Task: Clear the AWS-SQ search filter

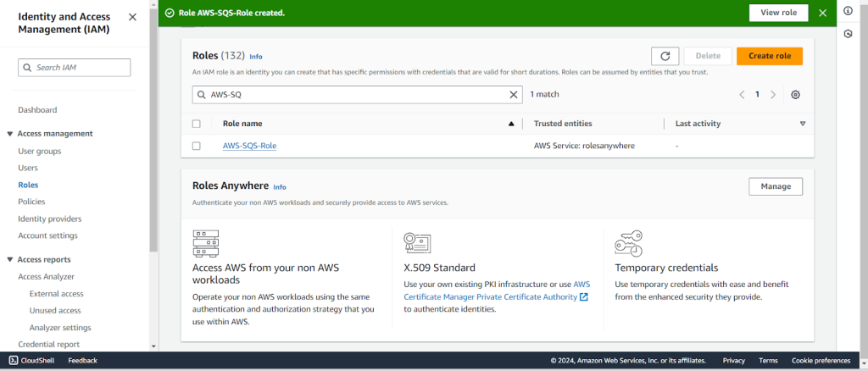Action: tap(513, 95)
